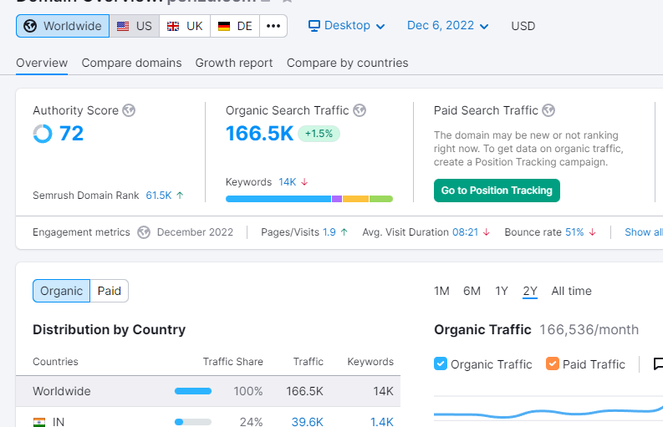The width and height of the screenshot is (663, 427).
Task: Click the up arrow beside Domain Rank
Action: tap(180, 195)
